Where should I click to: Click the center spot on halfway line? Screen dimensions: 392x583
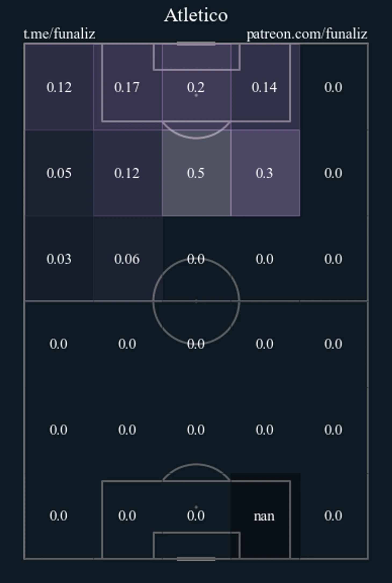196,301
